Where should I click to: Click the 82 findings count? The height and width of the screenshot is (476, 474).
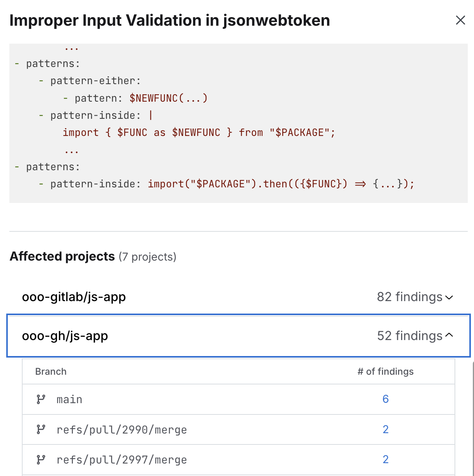(409, 297)
